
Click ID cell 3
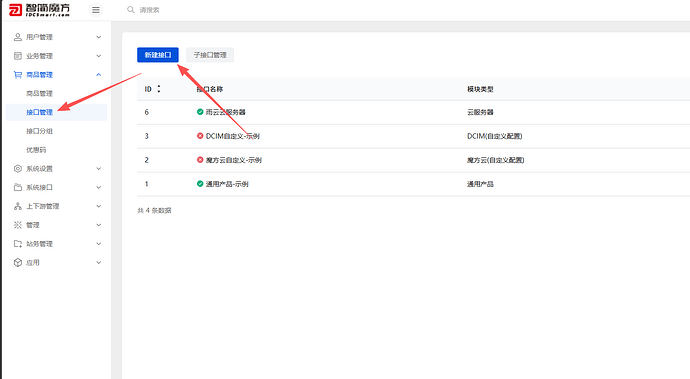(147, 136)
